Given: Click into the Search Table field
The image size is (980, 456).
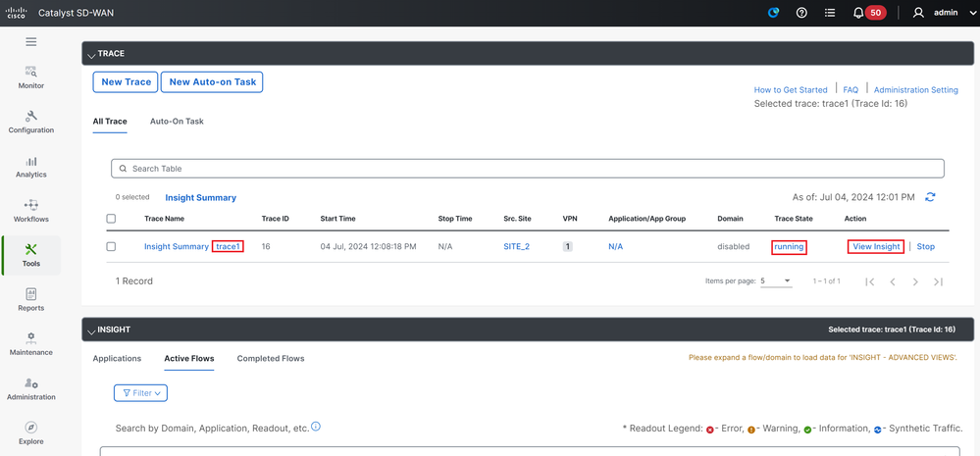Looking at the screenshot, I should tap(528, 169).
